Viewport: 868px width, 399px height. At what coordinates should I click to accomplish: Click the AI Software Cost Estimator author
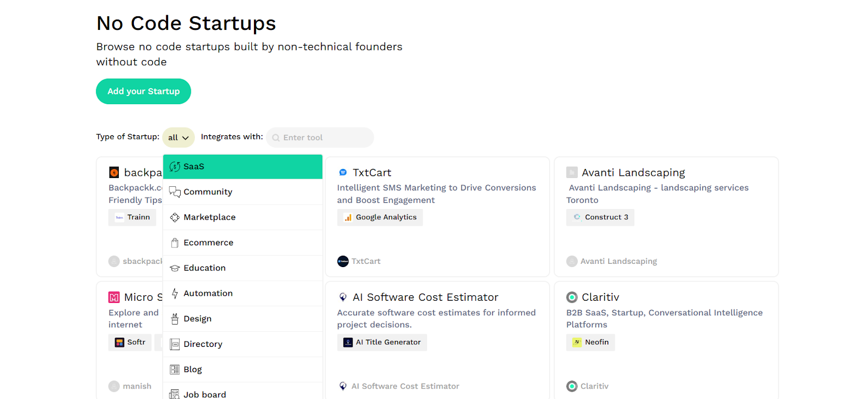pyautogui.click(x=405, y=387)
